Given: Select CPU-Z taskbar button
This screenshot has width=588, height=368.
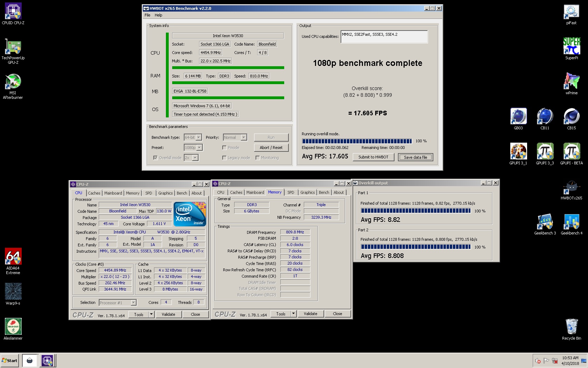Looking at the screenshot, I should tap(47, 360).
